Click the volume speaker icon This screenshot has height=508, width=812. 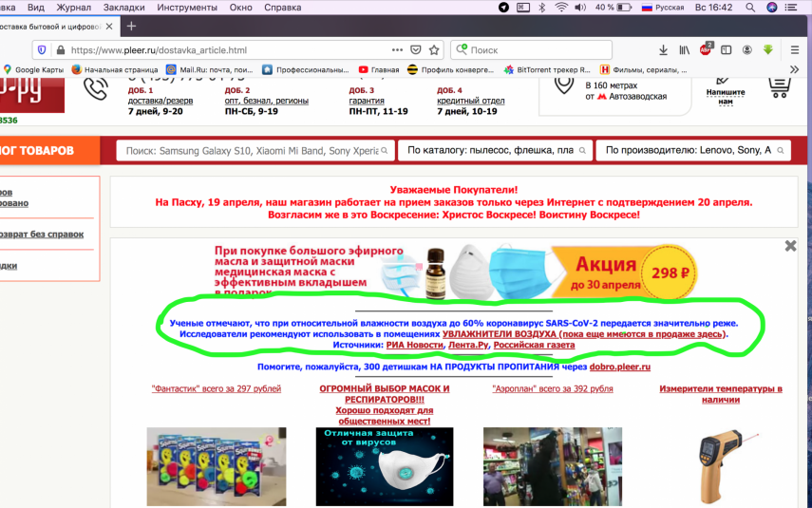tap(580, 8)
